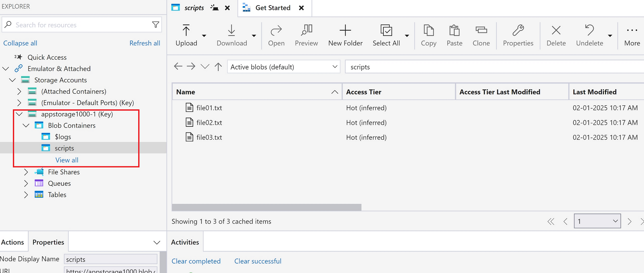644x273 pixels.
Task: Expand the (Emulator - Default Ports) node
Action: click(19, 103)
